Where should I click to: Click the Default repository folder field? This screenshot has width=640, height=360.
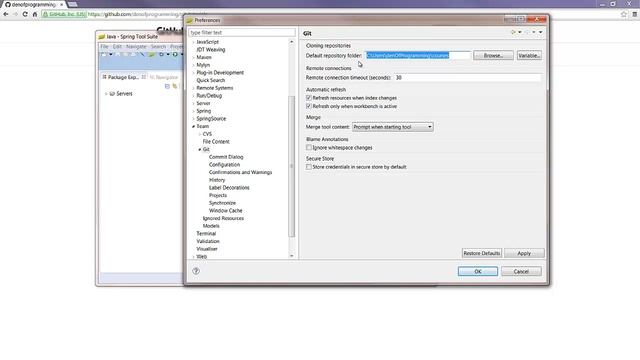418,56
